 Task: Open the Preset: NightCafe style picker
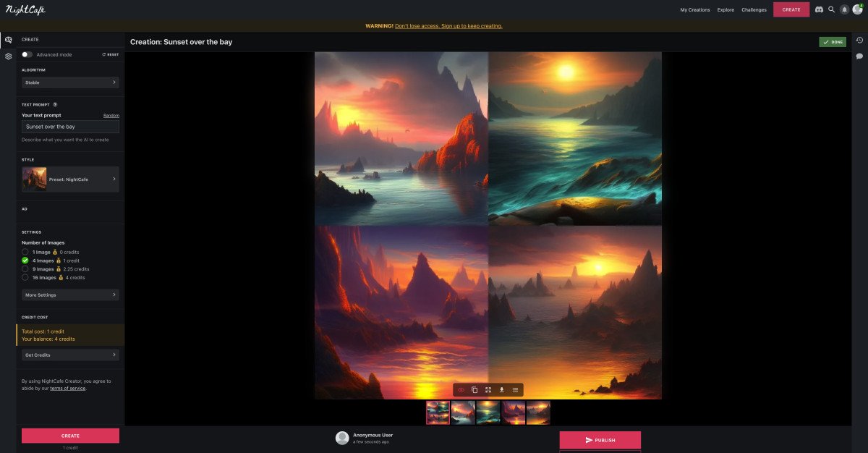[70, 179]
